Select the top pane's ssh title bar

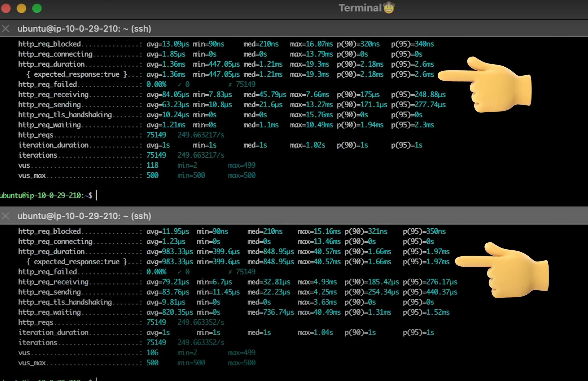point(84,29)
